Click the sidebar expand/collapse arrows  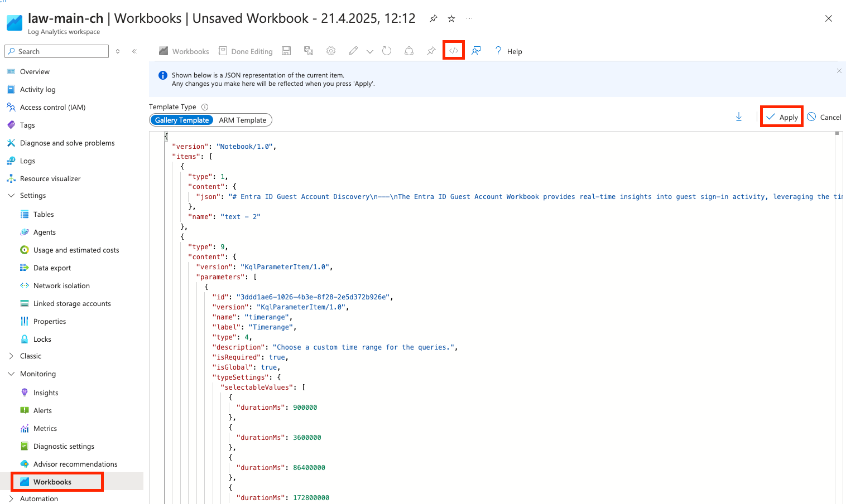(118, 51)
